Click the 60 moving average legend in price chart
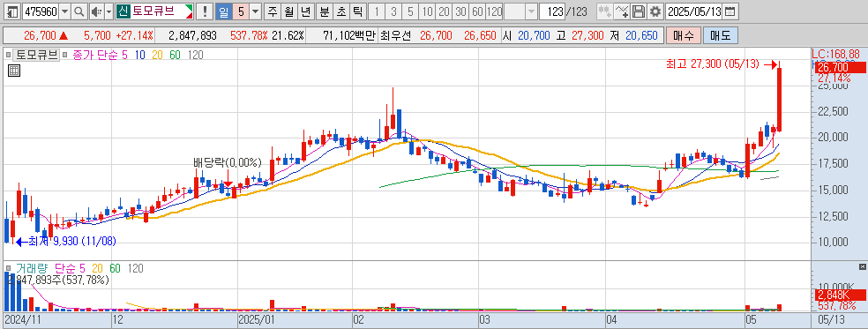Image resolution: width=868 pixels, height=329 pixels. click(x=175, y=55)
